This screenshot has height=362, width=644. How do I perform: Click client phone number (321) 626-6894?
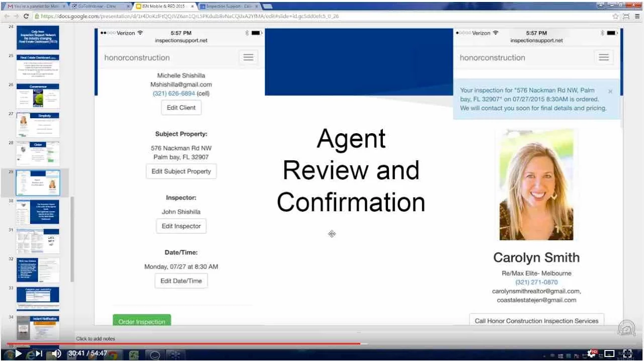(174, 94)
